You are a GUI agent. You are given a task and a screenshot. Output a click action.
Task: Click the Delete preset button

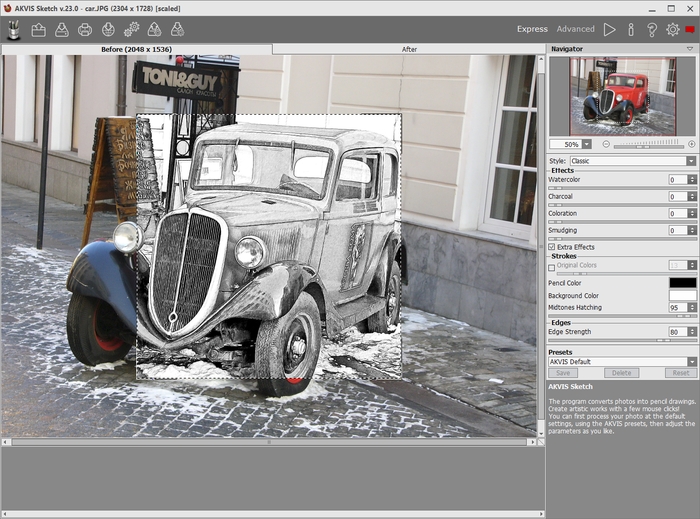click(621, 373)
